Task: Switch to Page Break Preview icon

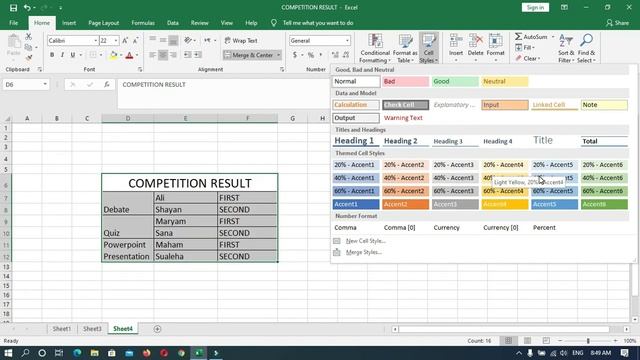Action: (546, 340)
